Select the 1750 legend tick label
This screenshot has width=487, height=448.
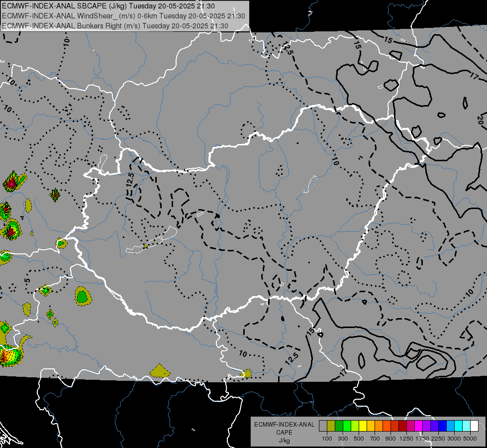click(422, 439)
